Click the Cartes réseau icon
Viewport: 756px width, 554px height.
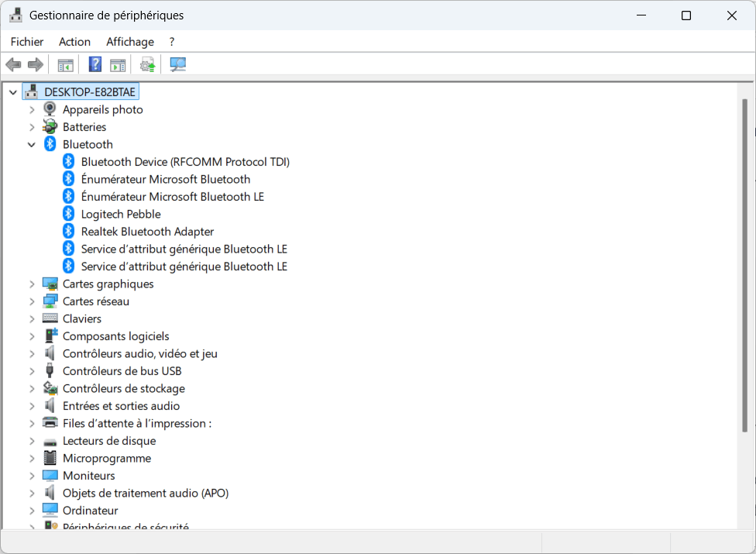50,301
